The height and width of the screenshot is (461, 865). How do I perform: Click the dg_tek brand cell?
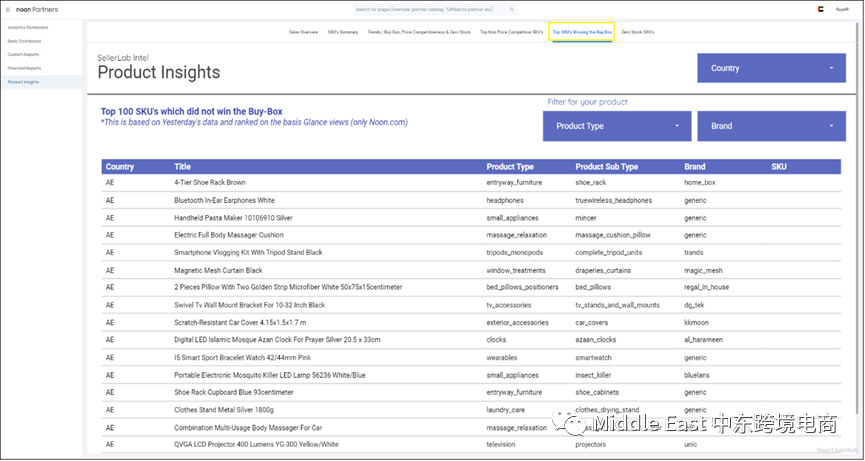coord(694,305)
